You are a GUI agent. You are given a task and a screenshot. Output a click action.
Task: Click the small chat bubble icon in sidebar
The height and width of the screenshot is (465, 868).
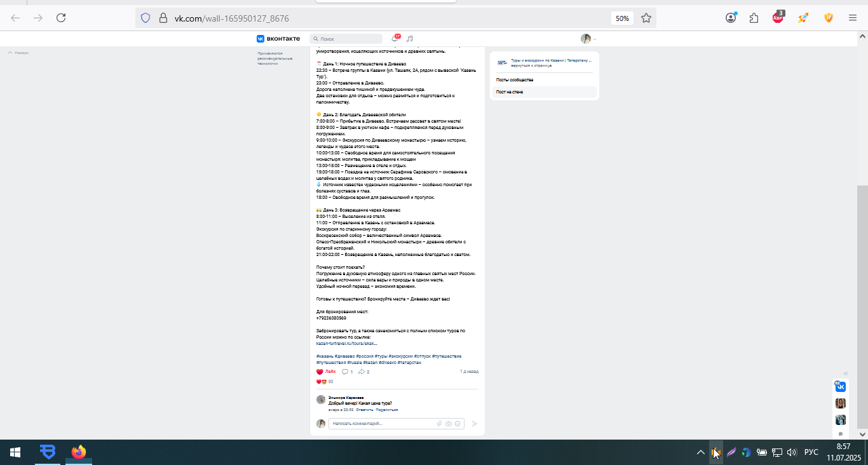click(x=841, y=435)
